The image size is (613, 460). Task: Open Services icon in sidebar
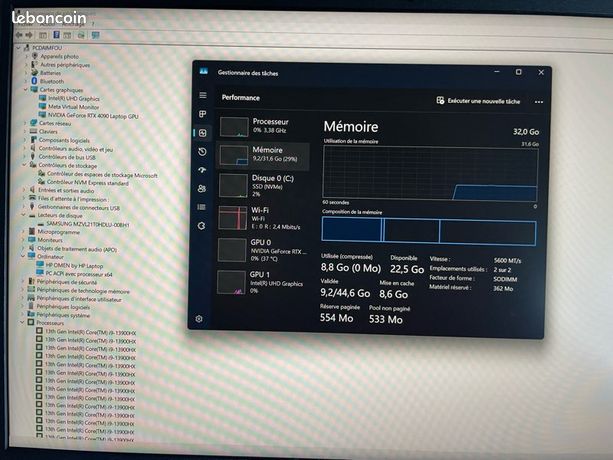(201, 226)
